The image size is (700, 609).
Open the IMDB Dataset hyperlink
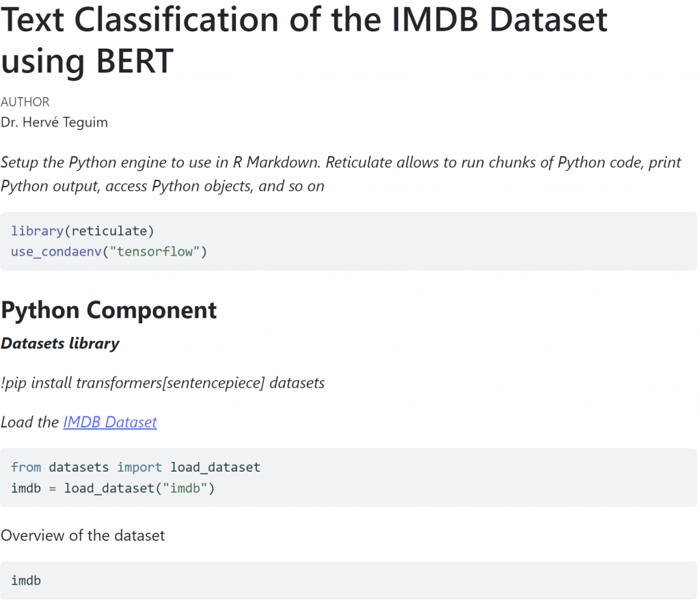point(110,422)
